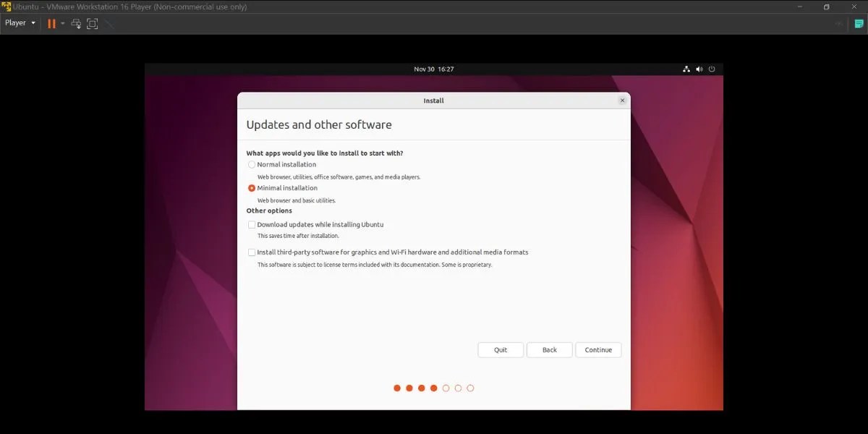The image size is (868, 434).
Task: Click the Install window title
Action: coord(433,101)
